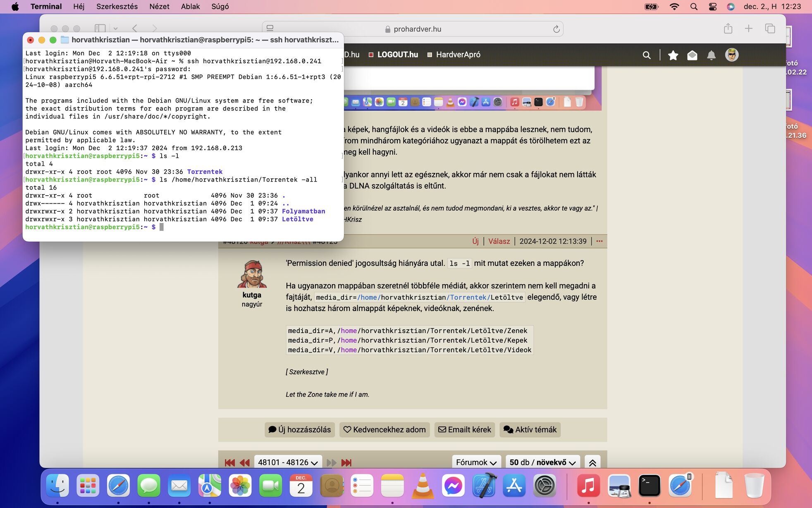The height and width of the screenshot is (508, 812).
Task: Open Finder from the Dock
Action: (x=57, y=485)
